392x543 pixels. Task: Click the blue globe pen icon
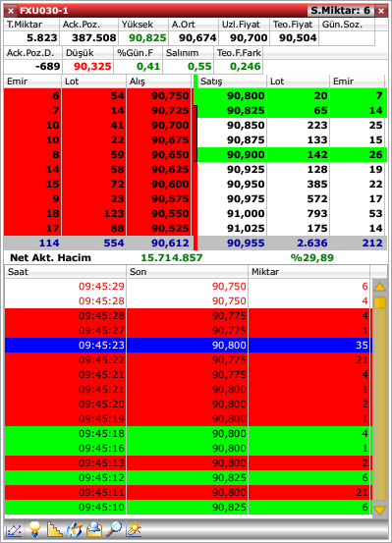pyautogui.click(x=75, y=529)
